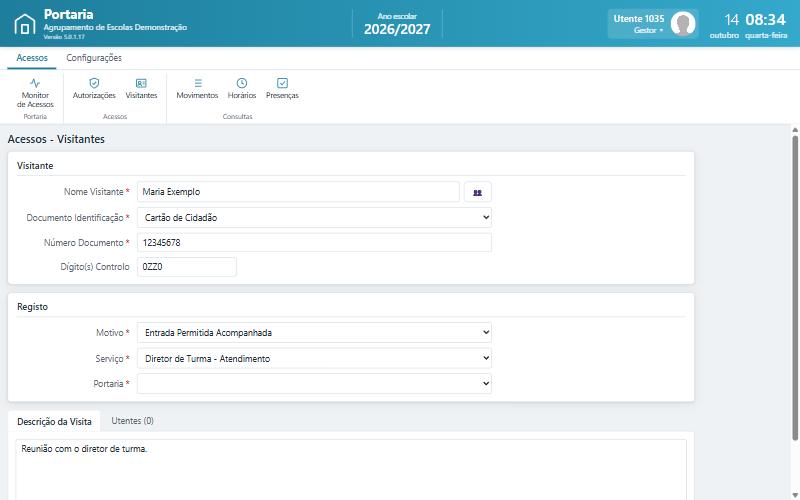800x500 pixels.
Task: Click the Utente 1035 name
Action: [639, 18]
